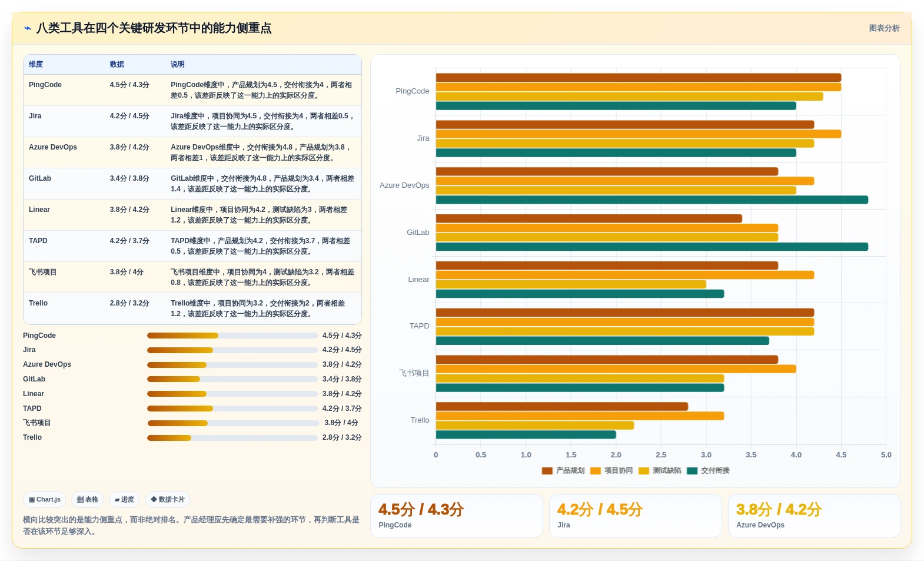Toggle the 项目协同 legend item
Image resolution: width=924 pixels, height=561 pixels.
(611, 470)
